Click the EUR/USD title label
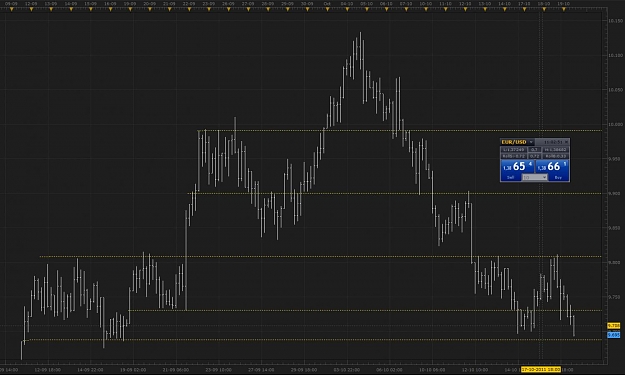 click(x=514, y=142)
